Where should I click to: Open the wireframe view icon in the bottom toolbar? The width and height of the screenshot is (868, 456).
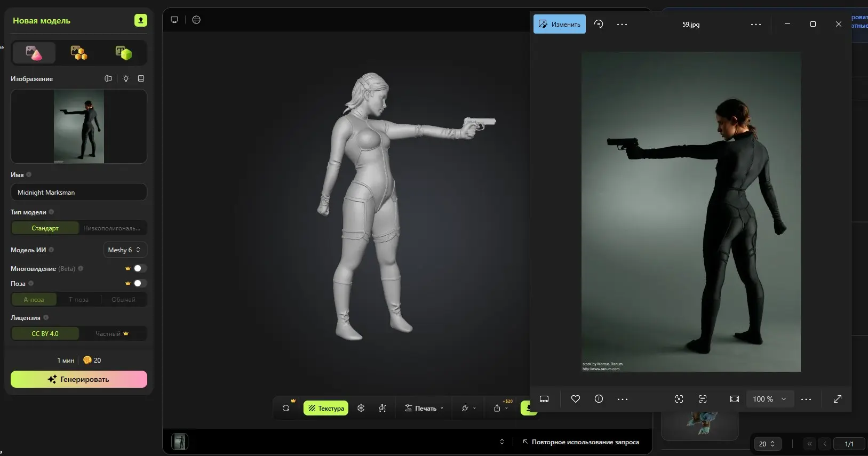coord(361,408)
